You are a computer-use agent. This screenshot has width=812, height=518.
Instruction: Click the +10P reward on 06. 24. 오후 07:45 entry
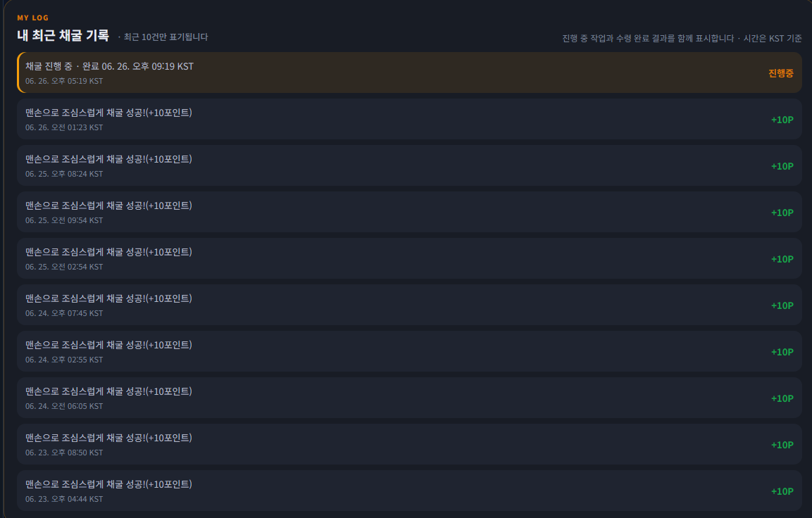(x=782, y=306)
